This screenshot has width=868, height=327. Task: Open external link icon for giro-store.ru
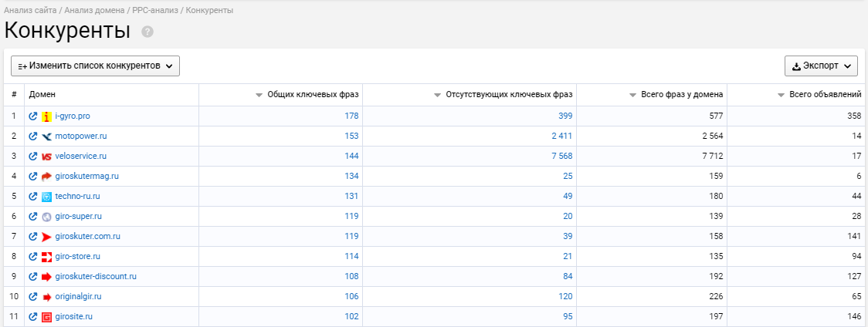point(33,257)
